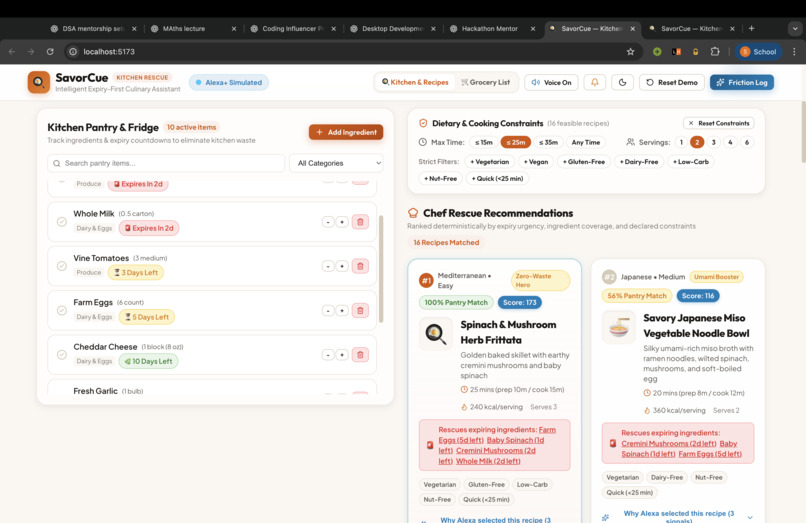Open Whole Milk (2d left) link
Viewport: 806px width, 523px height.
tap(488, 461)
